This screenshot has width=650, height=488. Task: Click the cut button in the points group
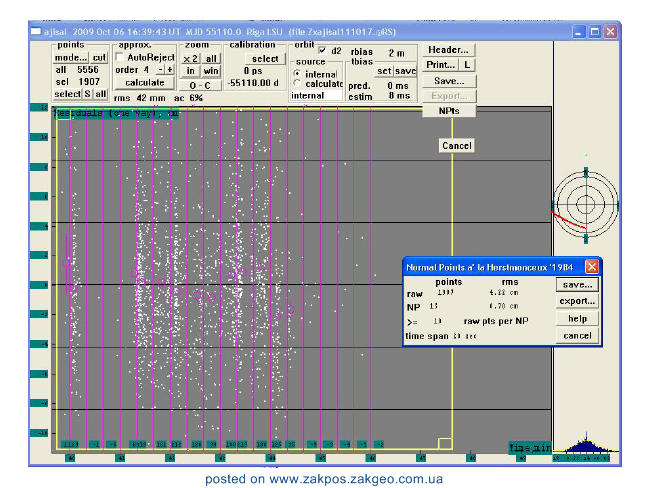point(99,58)
